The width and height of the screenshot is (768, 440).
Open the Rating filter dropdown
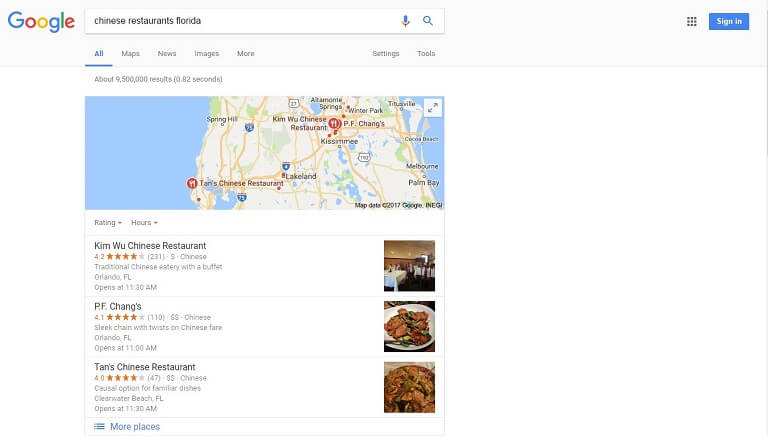(x=108, y=222)
